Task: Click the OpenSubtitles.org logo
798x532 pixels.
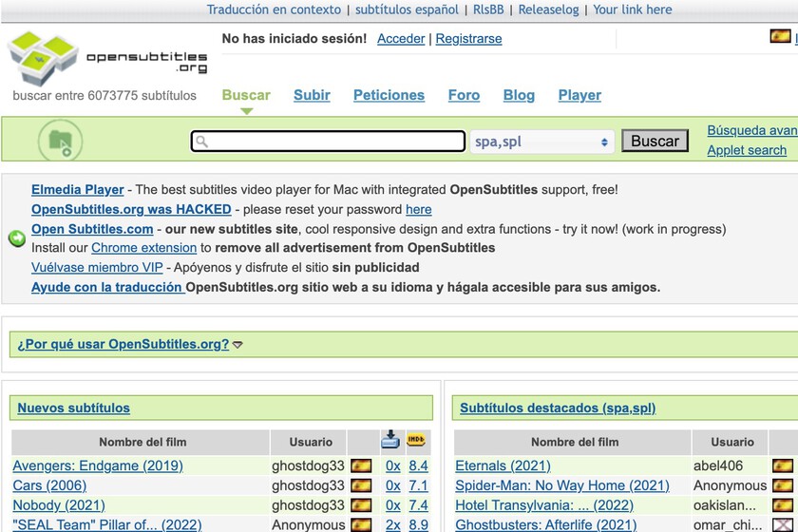Action: [107, 59]
